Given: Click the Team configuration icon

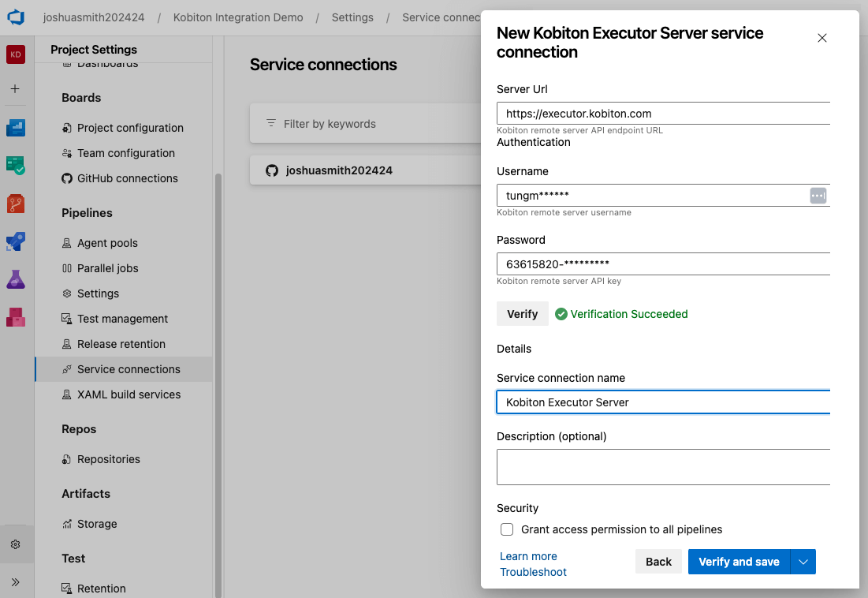Looking at the screenshot, I should coord(67,153).
